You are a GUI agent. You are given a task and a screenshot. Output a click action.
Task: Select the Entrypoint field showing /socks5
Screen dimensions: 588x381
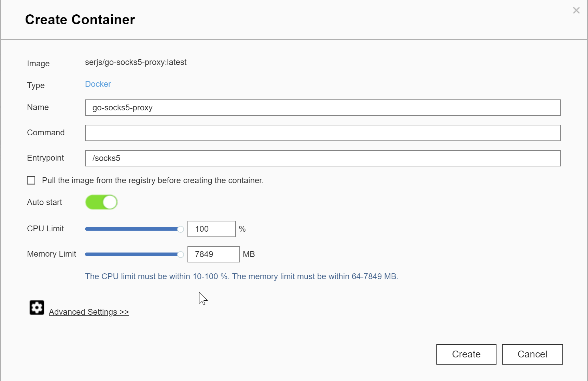[x=322, y=158]
